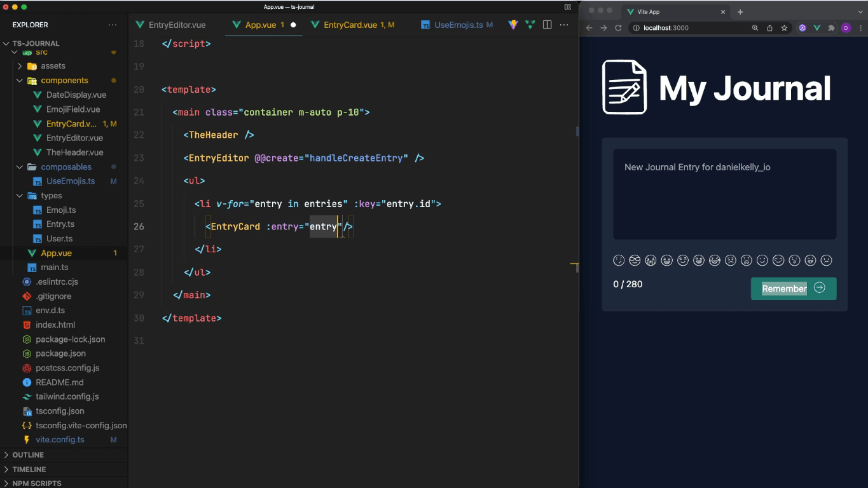Open DateDisplay.vue in the explorer
Viewport: 868px width, 488px height.
point(76,95)
